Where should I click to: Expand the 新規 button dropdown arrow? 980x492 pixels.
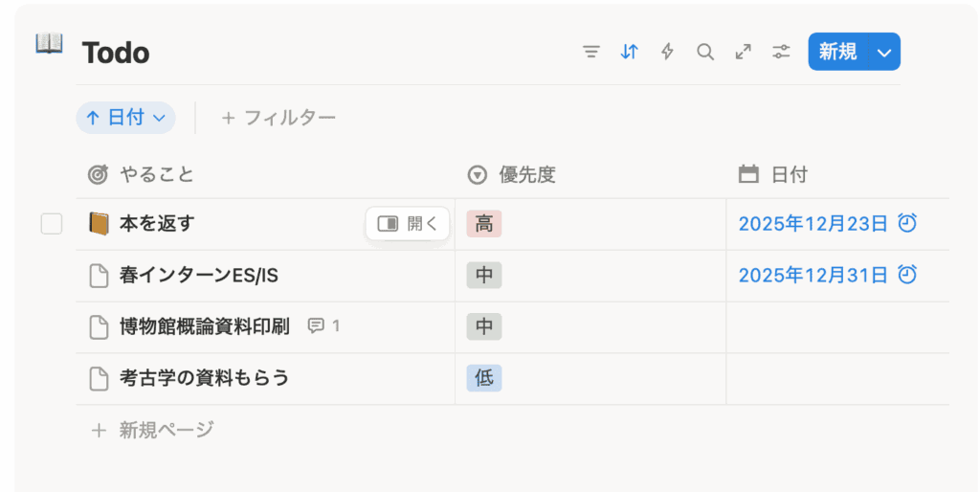click(x=883, y=53)
